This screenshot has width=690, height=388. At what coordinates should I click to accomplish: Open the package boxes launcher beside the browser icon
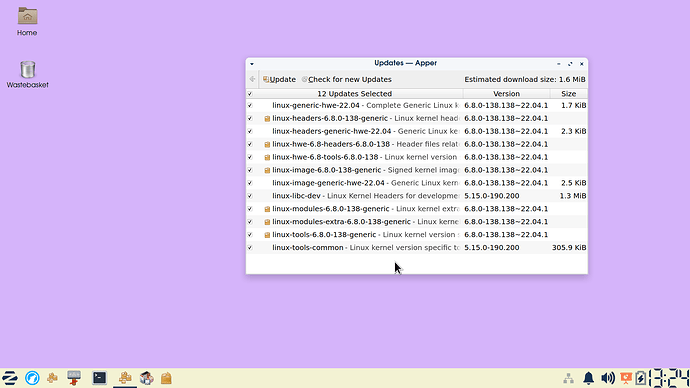tap(52, 378)
